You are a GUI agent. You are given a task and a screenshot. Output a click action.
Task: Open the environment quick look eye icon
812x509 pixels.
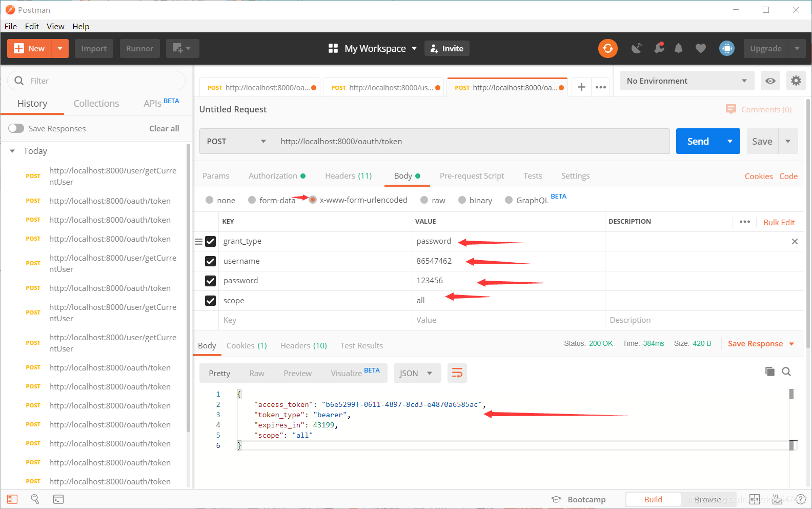point(770,81)
